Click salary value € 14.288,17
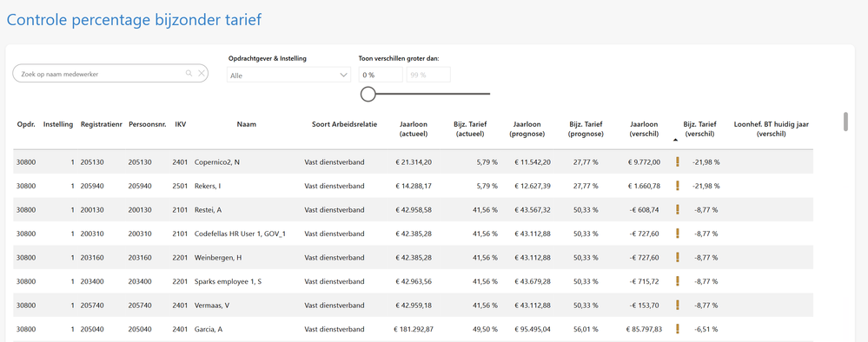868x342 pixels. point(414,186)
